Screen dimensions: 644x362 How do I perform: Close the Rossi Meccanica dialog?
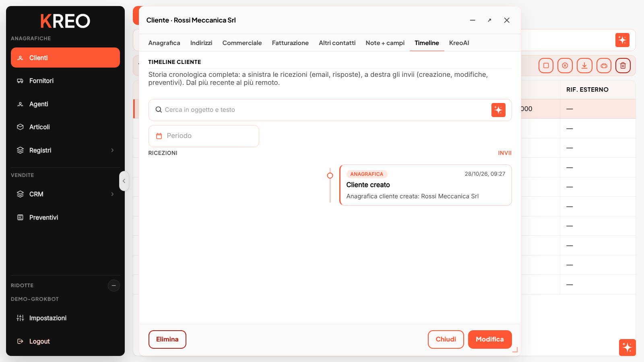click(507, 20)
